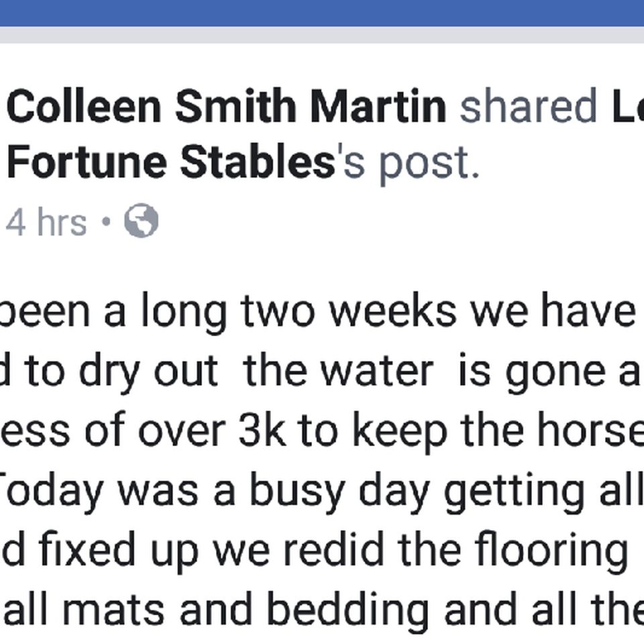Click the word 'Martin' in the author name
The height and width of the screenshot is (644, 644).
[x=378, y=107]
